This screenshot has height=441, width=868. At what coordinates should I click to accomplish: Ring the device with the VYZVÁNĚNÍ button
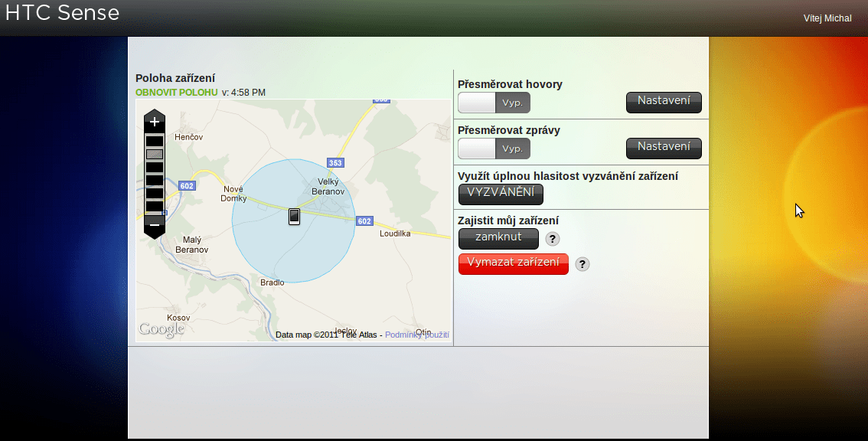click(x=501, y=194)
